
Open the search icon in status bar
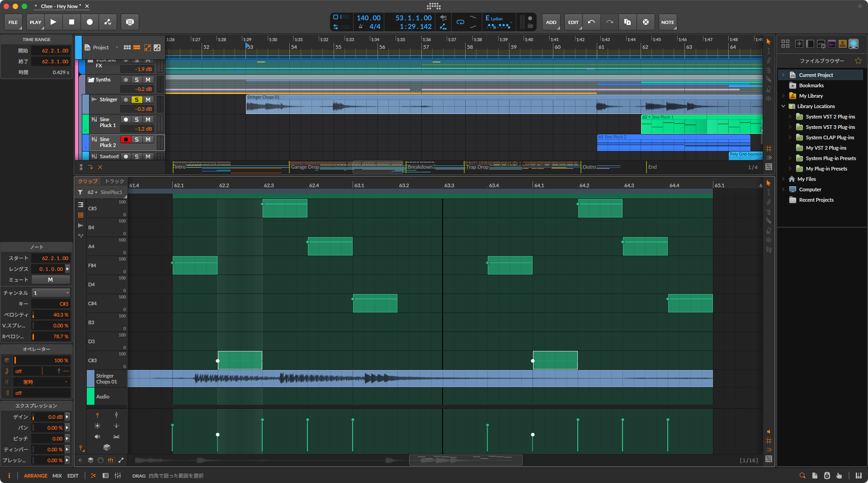click(x=802, y=476)
